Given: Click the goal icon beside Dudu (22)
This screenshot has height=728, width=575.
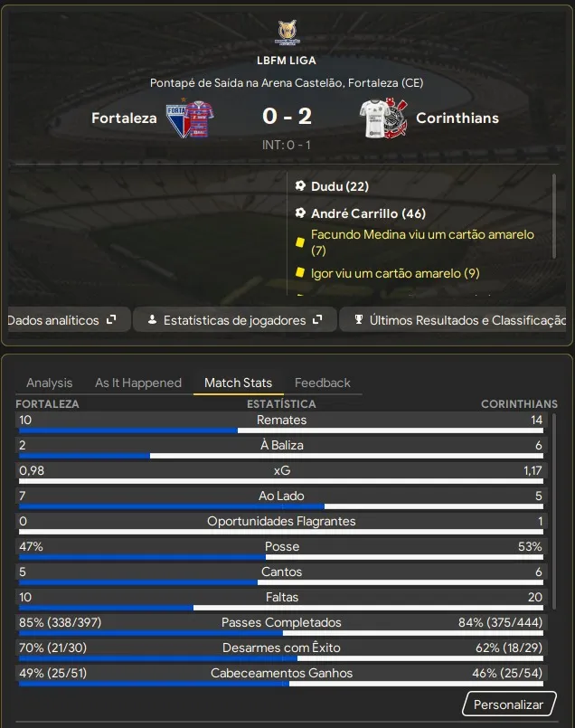Looking at the screenshot, I should 300,185.
